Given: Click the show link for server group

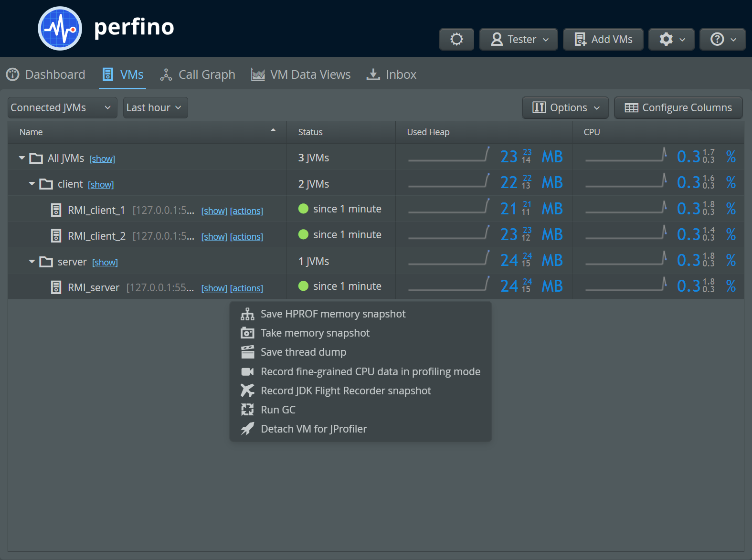Looking at the screenshot, I should (105, 263).
